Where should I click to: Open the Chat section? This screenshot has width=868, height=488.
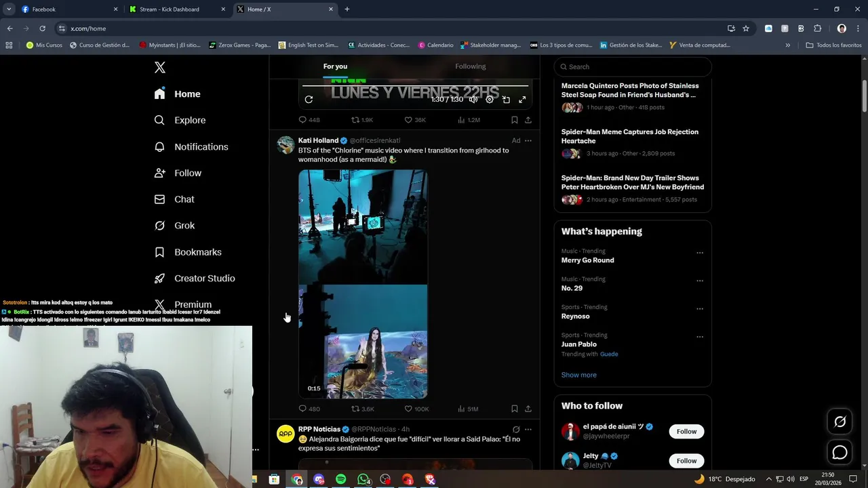pos(174,199)
